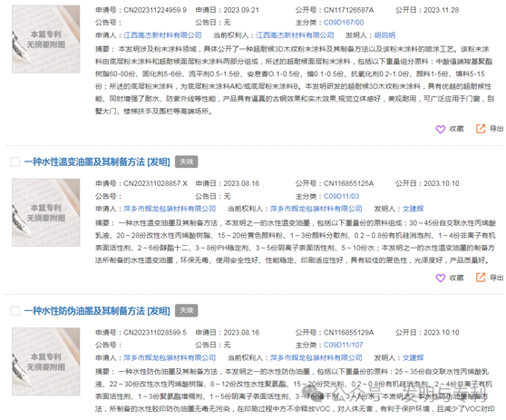The image size is (506, 420).
Task: Click the abstract starting with 一种水性防伪油墨及其制备方法
Action: [295, 390]
